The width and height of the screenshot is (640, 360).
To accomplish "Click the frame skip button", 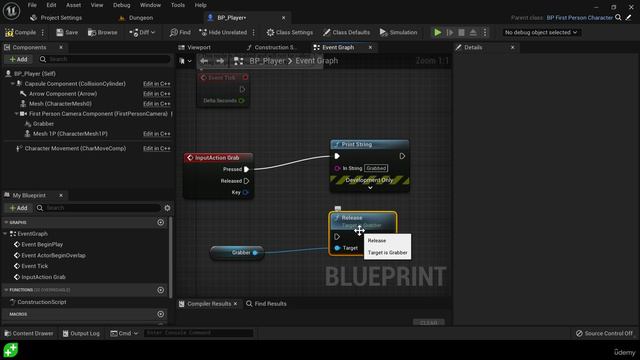I will tap(450, 32).
